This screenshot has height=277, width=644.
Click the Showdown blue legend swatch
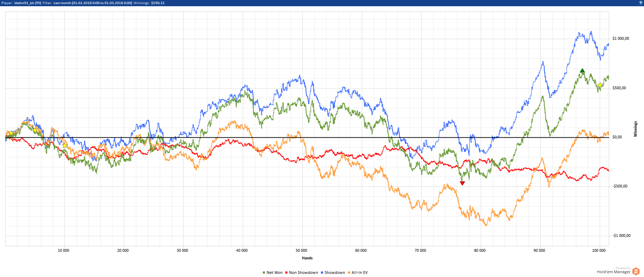click(322, 273)
